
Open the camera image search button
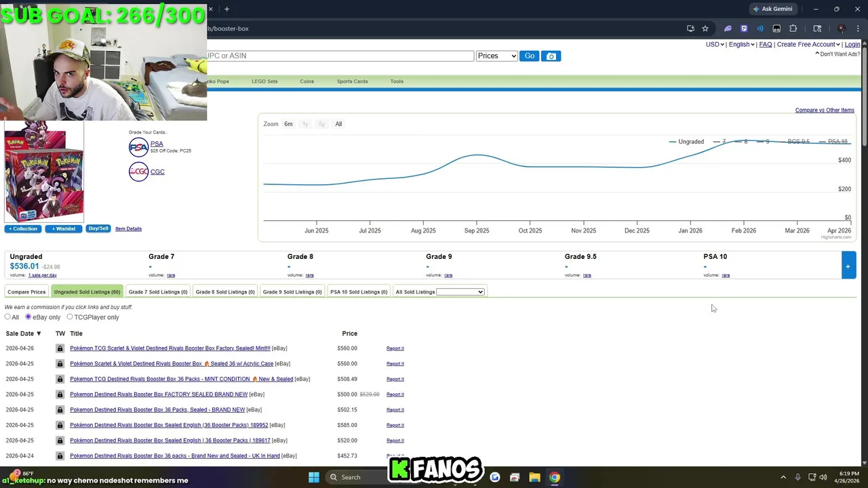[551, 56]
